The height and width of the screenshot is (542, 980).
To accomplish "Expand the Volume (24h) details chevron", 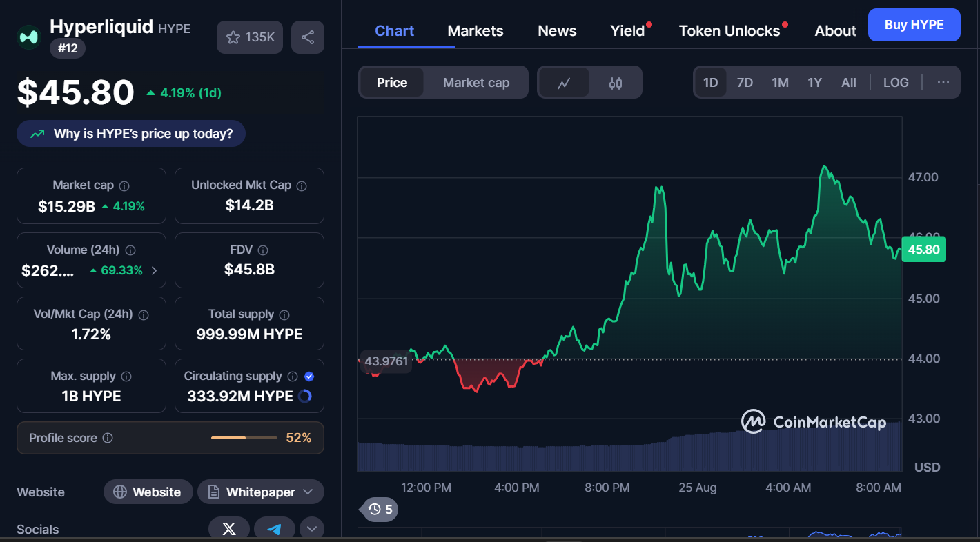I will coord(154,271).
